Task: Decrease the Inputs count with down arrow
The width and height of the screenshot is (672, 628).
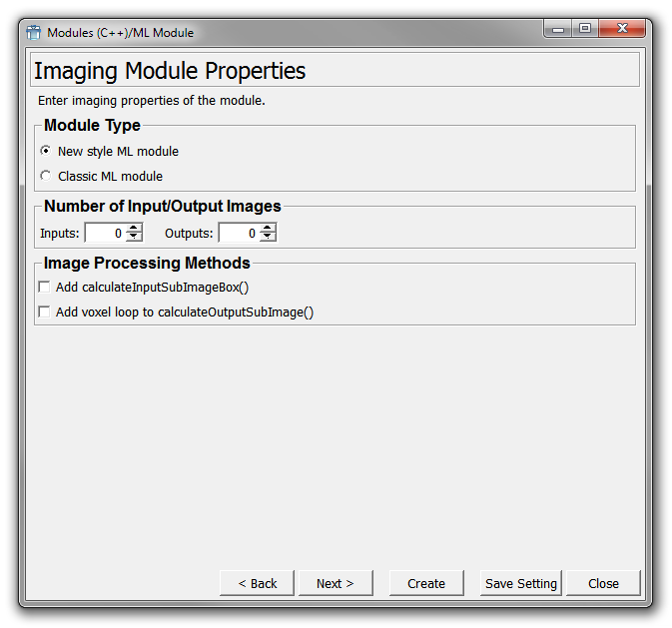Action: 134,238
